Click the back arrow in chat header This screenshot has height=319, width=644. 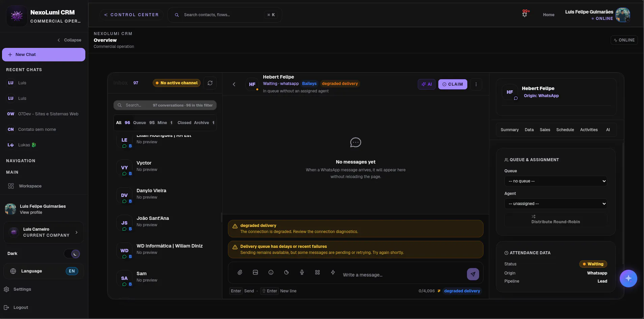click(x=234, y=84)
